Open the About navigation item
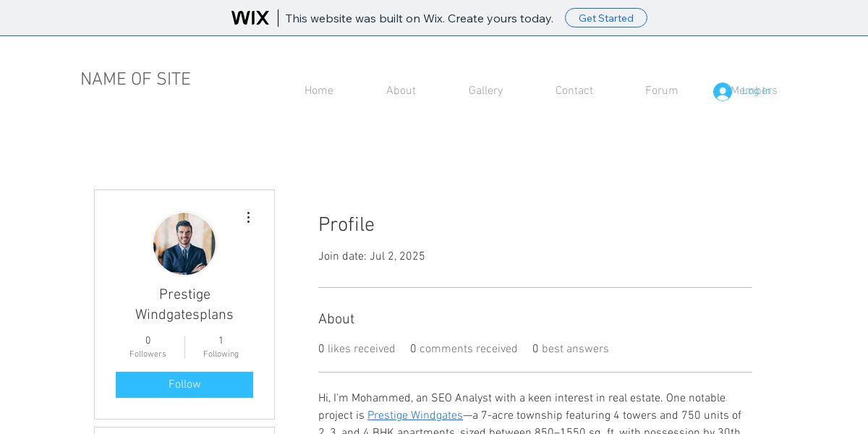The width and height of the screenshot is (868, 434). pos(401,91)
